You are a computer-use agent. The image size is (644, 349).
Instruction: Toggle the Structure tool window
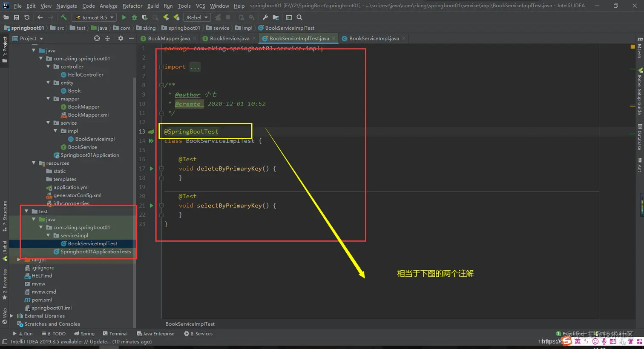pos(5,215)
